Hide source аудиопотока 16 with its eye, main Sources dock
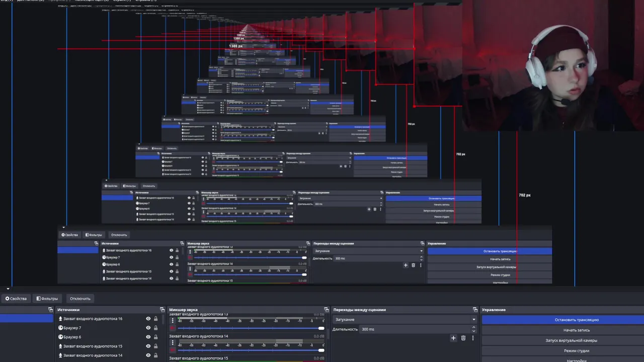The height and width of the screenshot is (362, 644). 148,319
